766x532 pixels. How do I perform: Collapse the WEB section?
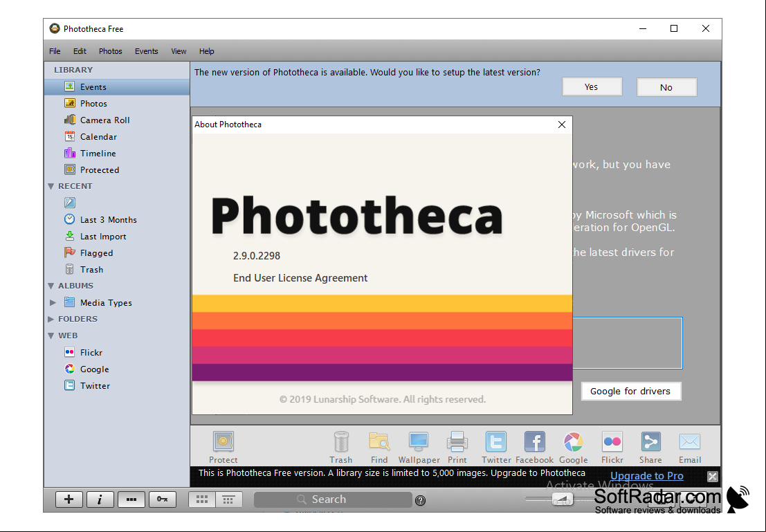pos(51,336)
